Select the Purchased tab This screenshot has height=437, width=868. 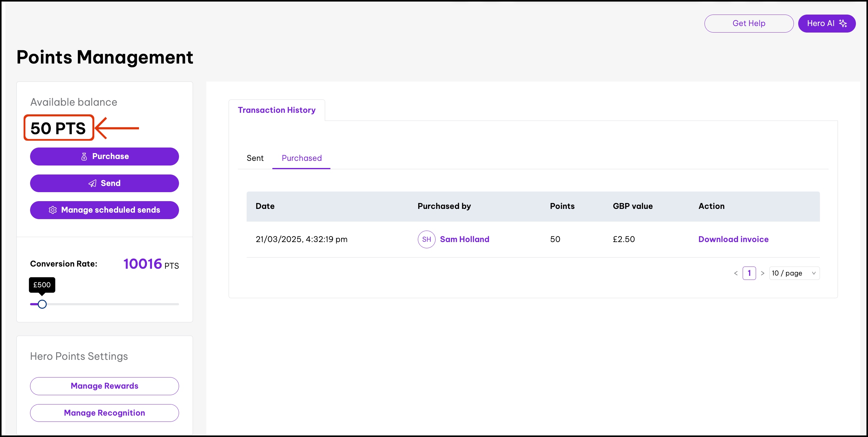pyautogui.click(x=301, y=158)
